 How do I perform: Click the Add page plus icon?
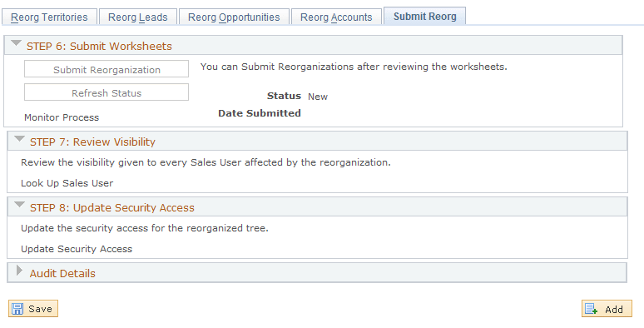click(x=591, y=309)
